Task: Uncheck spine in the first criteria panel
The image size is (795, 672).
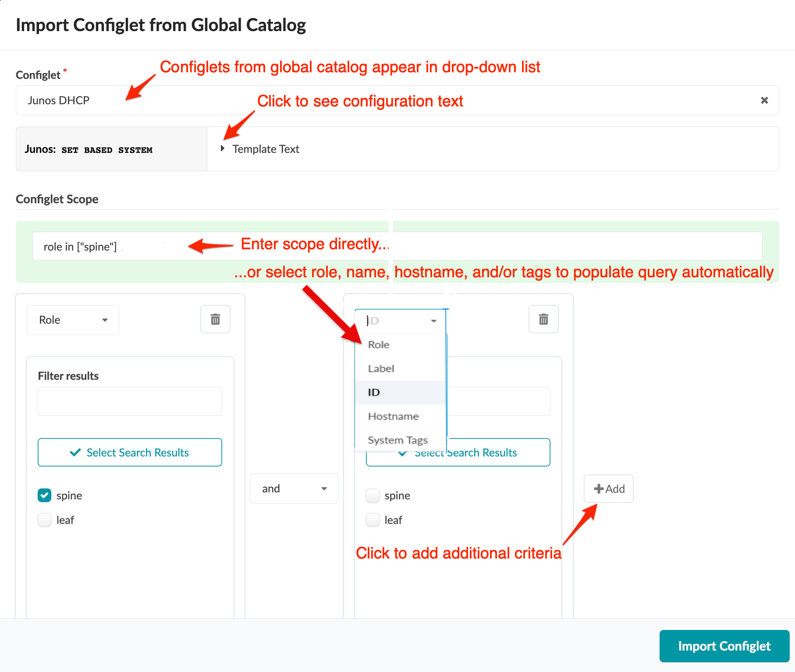Action: point(45,495)
